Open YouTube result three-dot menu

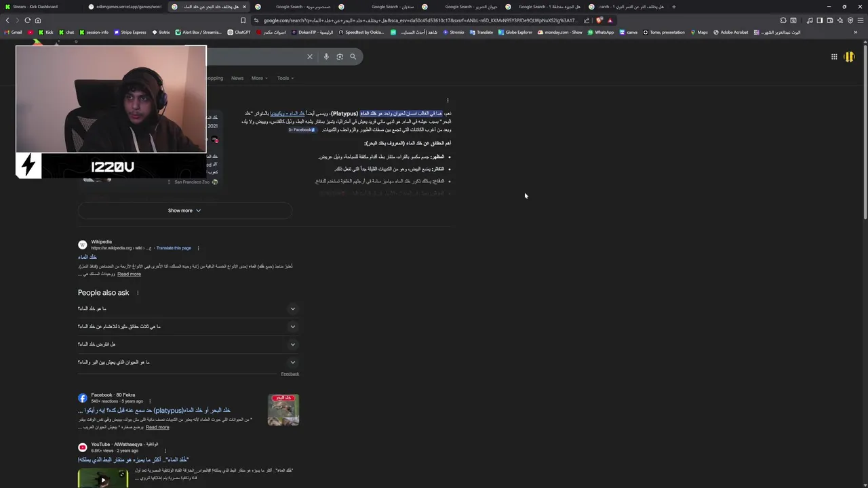[x=165, y=451]
